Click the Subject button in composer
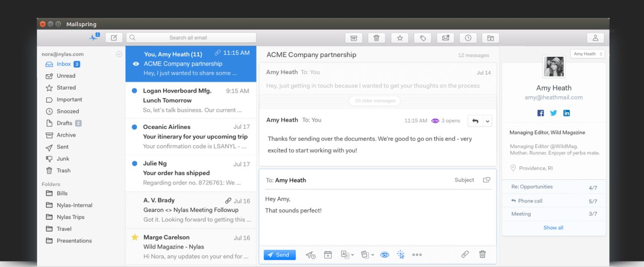644x267 pixels. (464, 180)
